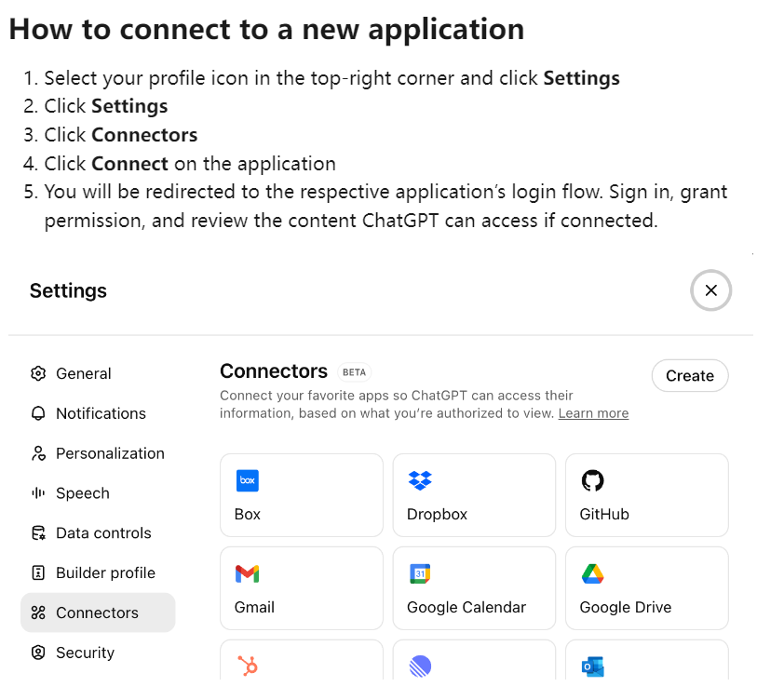Select the General settings section
Screen dimensions: 757x700
pyautogui.click(x=83, y=373)
